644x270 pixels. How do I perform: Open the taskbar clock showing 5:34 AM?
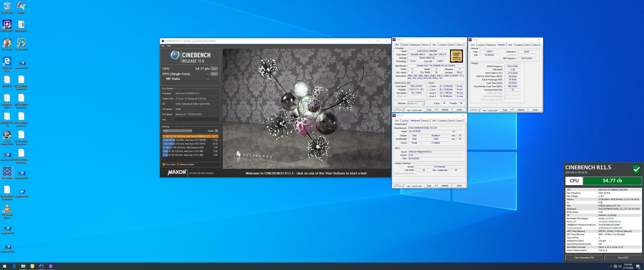(x=628, y=266)
